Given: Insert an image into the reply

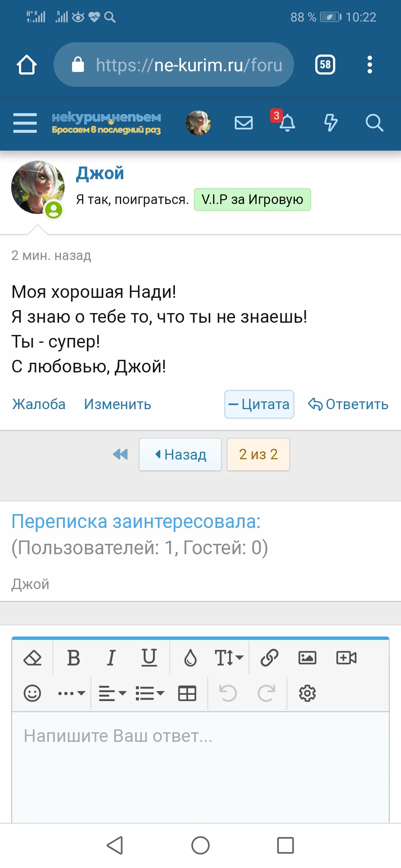Looking at the screenshot, I should tap(307, 658).
